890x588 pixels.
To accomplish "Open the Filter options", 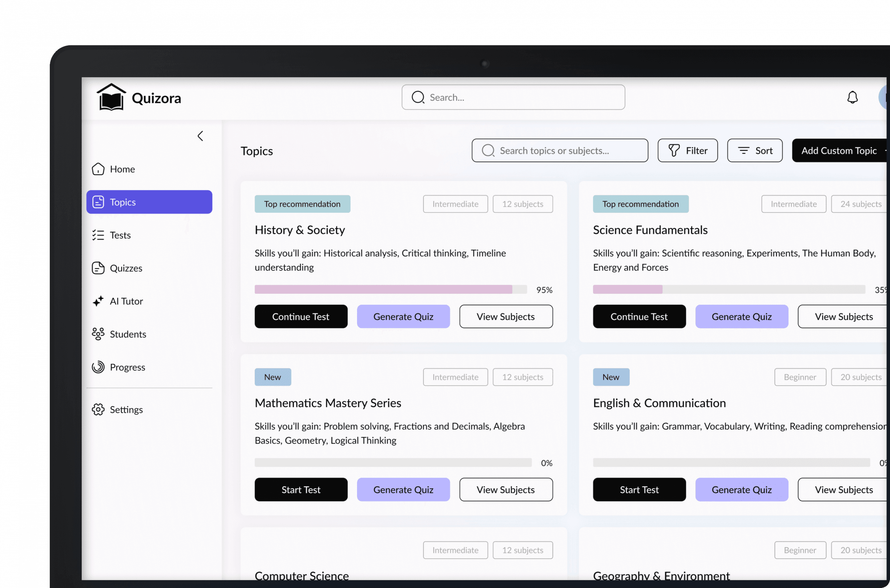I will tap(687, 150).
